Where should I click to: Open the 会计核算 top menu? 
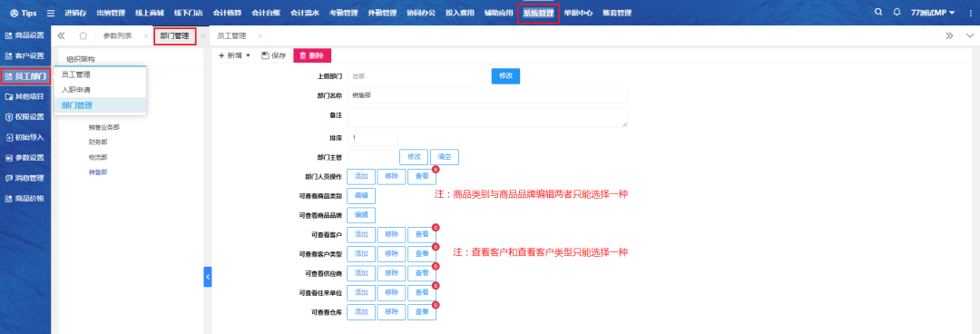[228, 13]
